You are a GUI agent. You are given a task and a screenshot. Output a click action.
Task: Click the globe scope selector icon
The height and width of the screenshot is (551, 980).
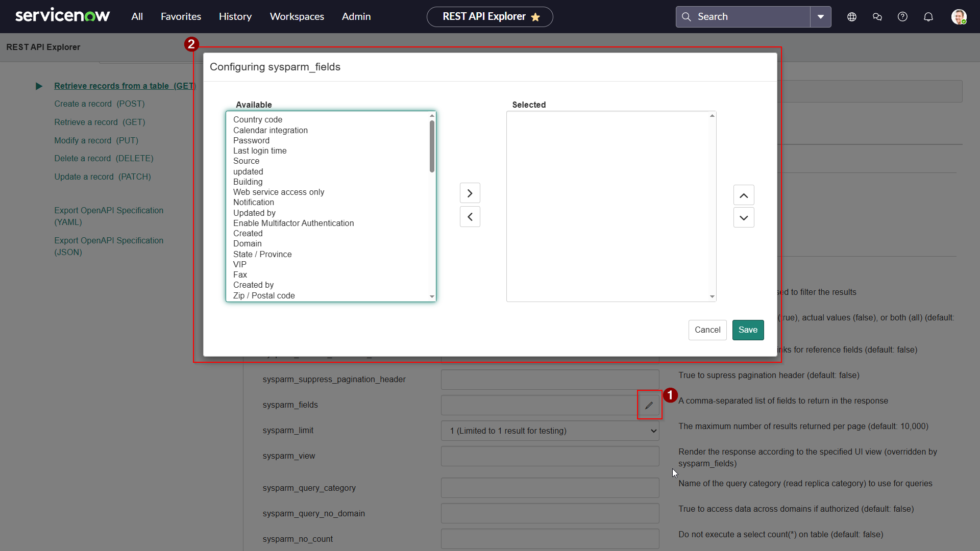[x=851, y=17]
